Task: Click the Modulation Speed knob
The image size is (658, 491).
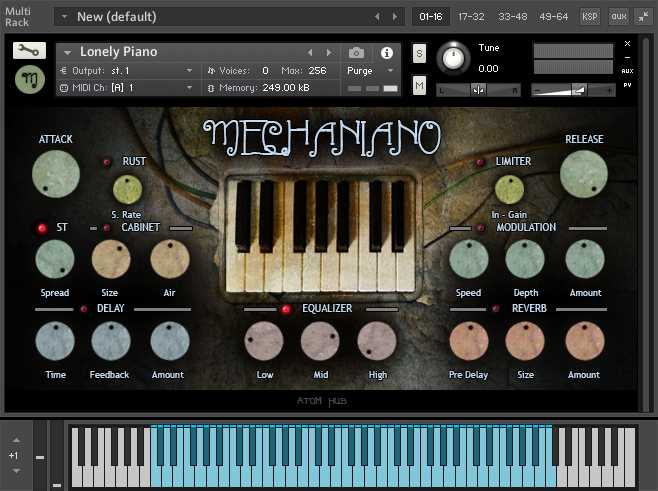Action: (x=469, y=259)
